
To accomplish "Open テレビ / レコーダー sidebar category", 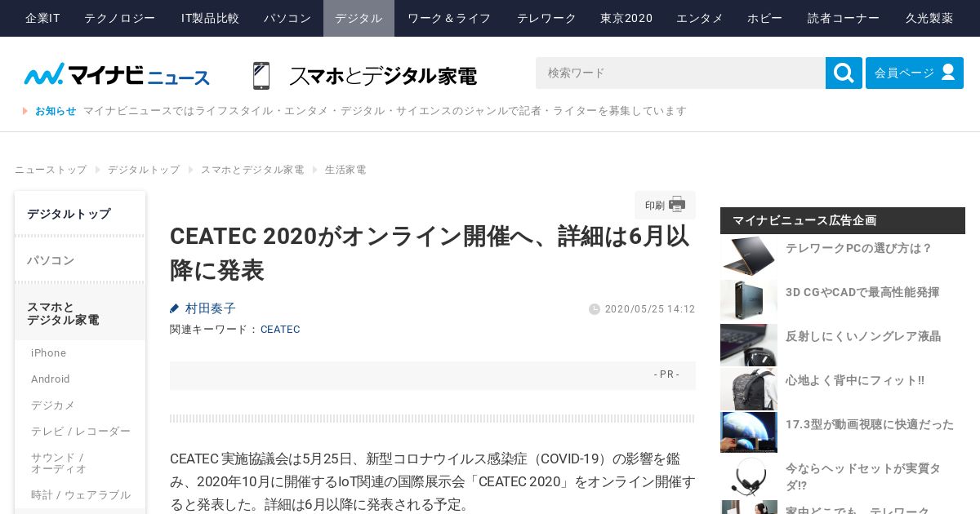I will (81, 432).
